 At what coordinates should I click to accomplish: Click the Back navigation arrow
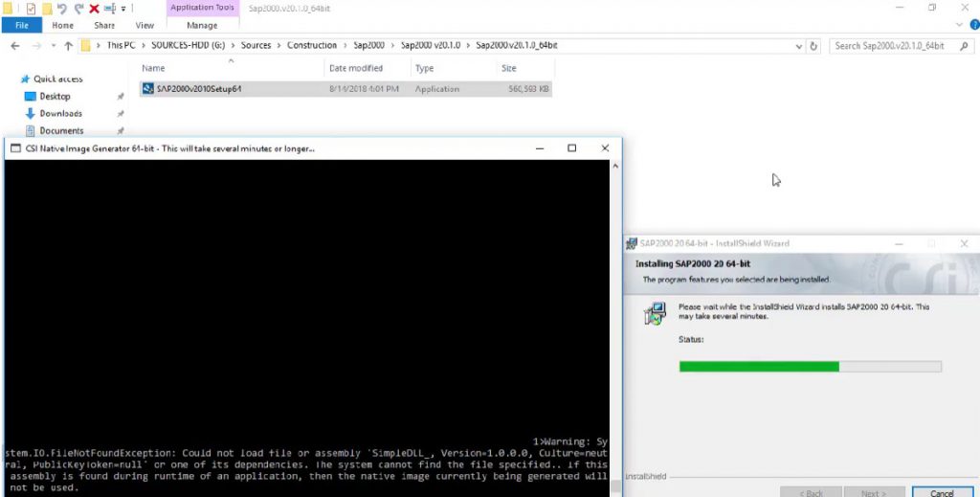point(14,45)
